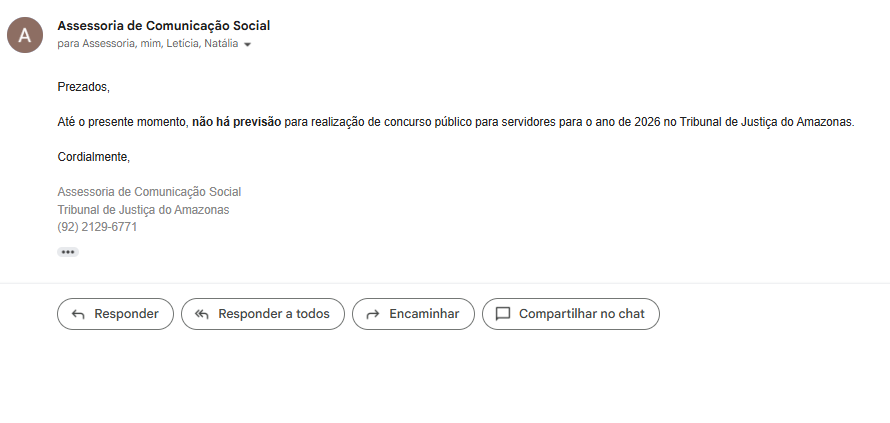Click the closing word "Cordialmente,"

(x=94, y=157)
